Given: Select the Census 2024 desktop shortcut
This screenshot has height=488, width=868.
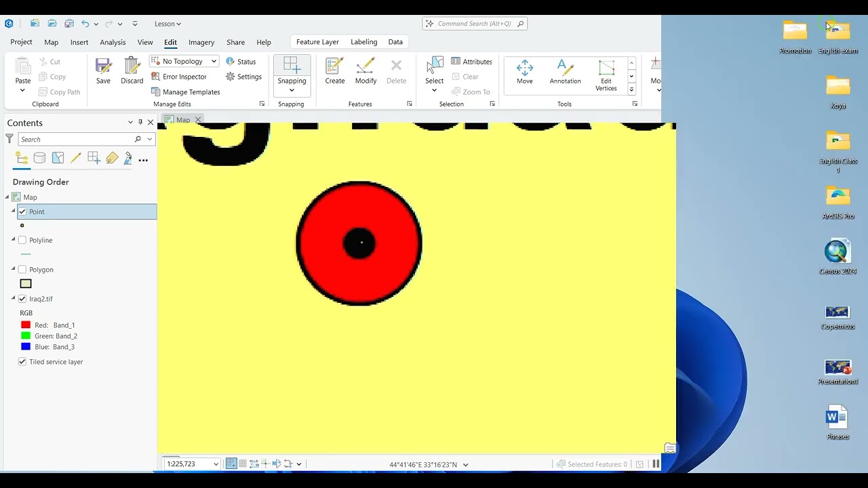Looking at the screenshot, I should (x=837, y=257).
